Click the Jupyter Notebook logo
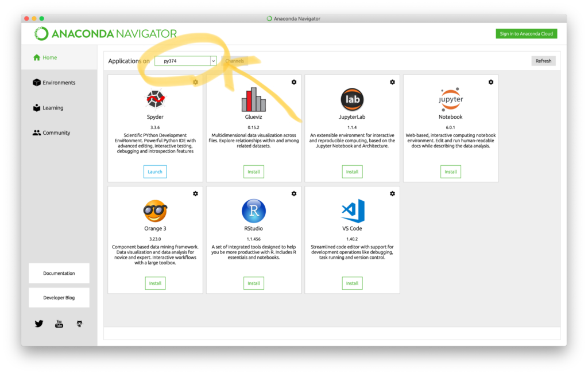 coord(451,100)
